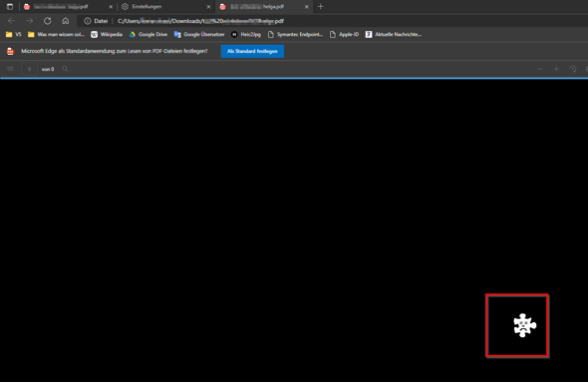Viewport: 588px width, 382px height.
Task: Open the tab actions menu icon
Action: (10, 6)
